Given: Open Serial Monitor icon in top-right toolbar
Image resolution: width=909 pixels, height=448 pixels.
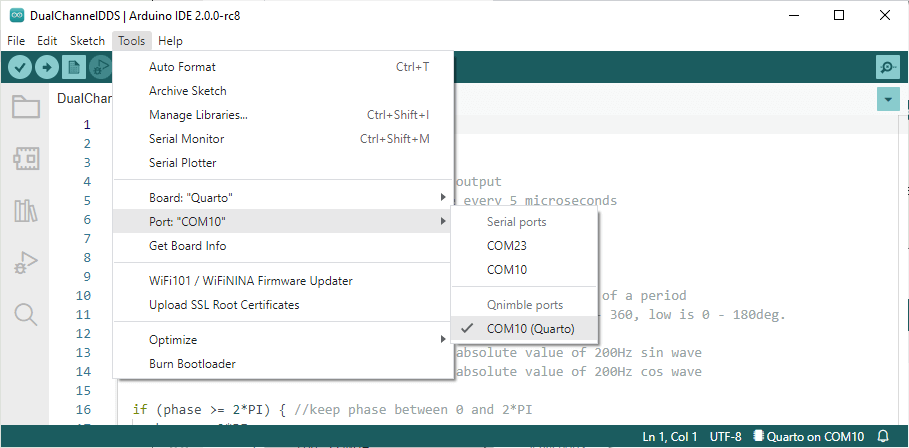Looking at the screenshot, I should [887, 67].
